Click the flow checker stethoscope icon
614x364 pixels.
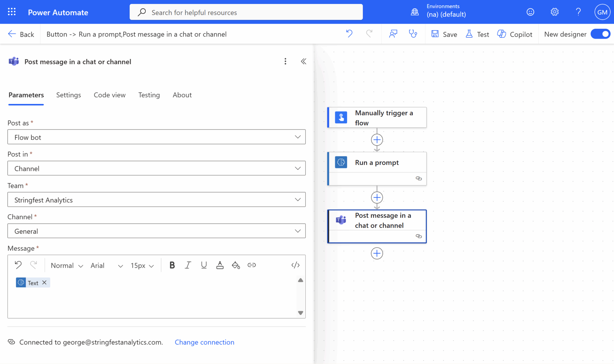coord(413,34)
